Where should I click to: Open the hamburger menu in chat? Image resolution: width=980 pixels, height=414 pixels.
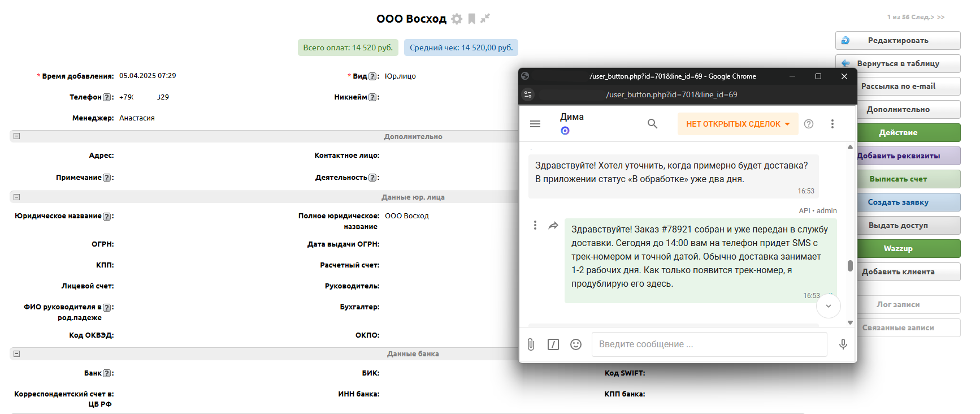535,124
